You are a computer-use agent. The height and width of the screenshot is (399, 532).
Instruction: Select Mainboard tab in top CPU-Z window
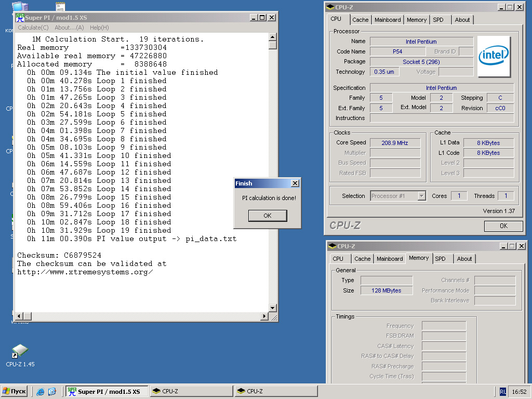[x=388, y=20]
